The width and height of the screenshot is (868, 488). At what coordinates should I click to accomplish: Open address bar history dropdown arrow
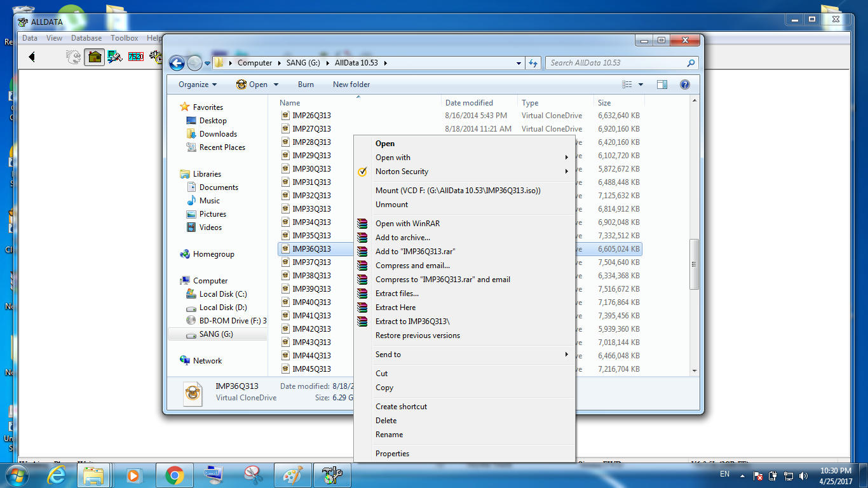tap(519, 63)
